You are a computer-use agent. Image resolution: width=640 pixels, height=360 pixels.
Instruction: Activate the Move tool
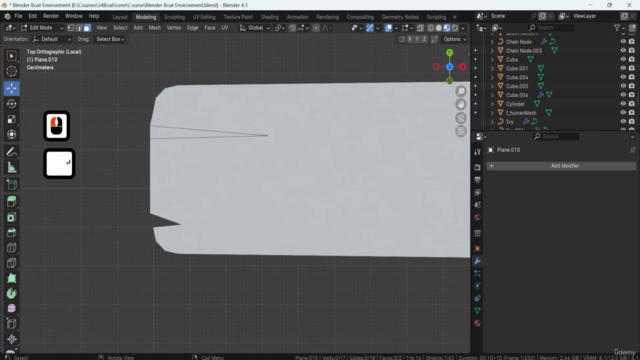pyautogui.click(x=11, y=88)
